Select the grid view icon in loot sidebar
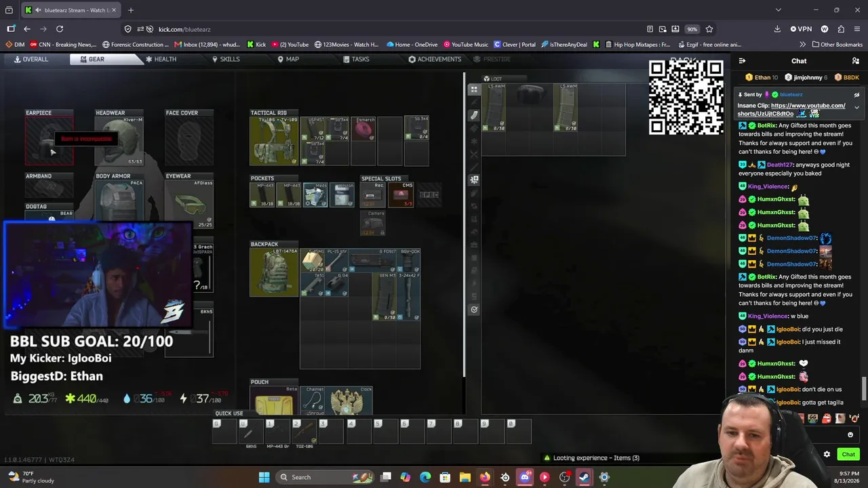 tap(474, 89)
